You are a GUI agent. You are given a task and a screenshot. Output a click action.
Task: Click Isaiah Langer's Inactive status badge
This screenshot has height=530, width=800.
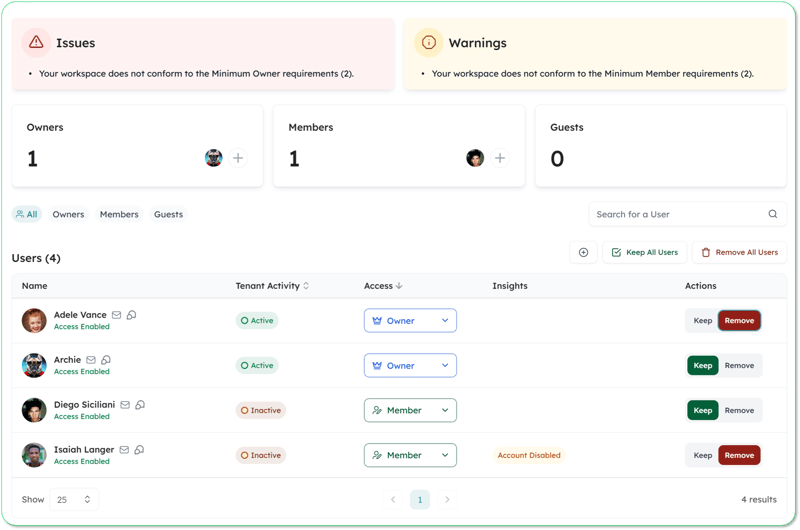click(261, 455)
